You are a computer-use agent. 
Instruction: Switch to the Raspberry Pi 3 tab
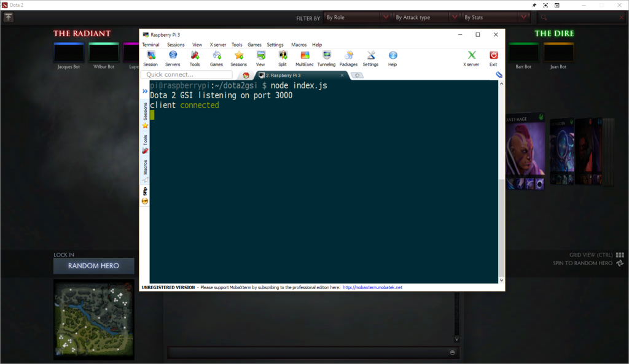point(298,75)
